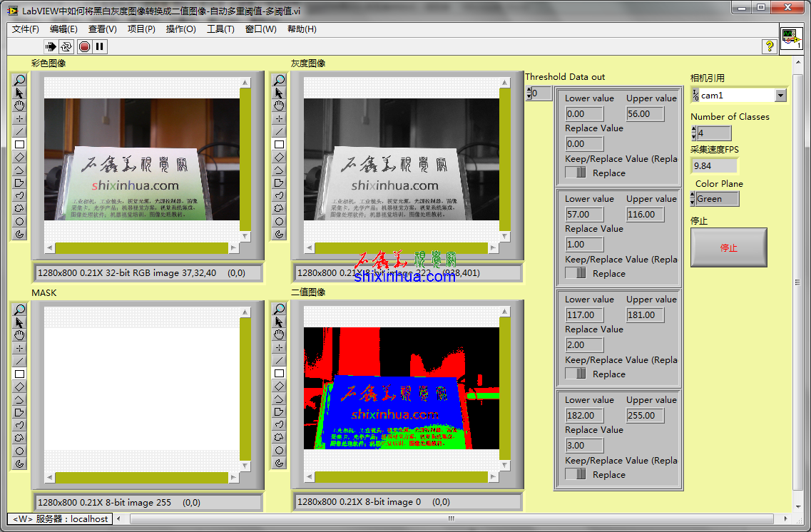Click the Run Continuously toolbar icon

66,46
